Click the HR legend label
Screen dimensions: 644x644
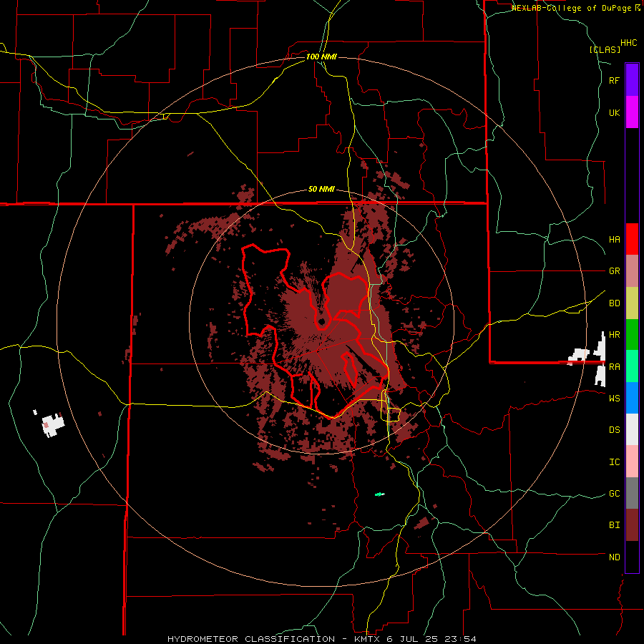[614, 335]
